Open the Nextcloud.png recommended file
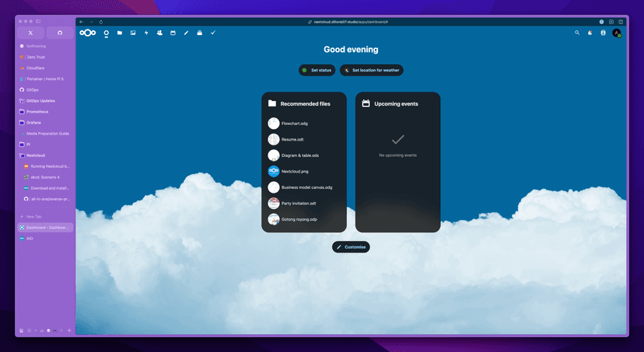Image resolution: width=644 pixels, height=352 pixels. point(294,171)
